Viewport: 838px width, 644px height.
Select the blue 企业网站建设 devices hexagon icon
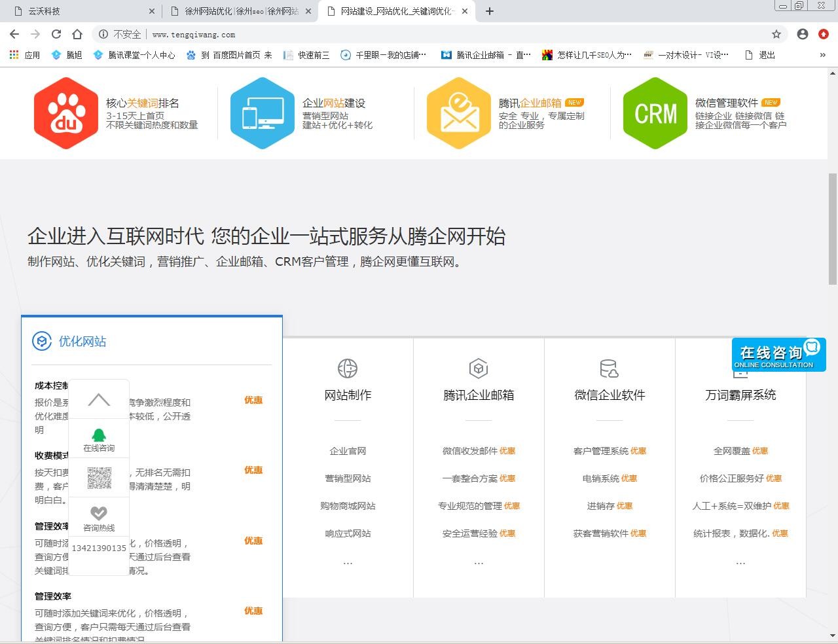point(263,112)
